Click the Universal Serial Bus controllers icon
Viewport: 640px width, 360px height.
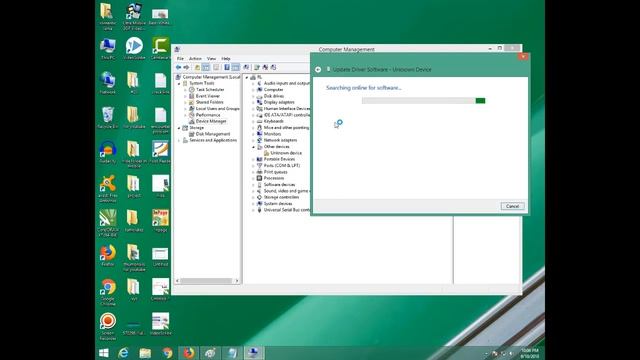click(259, 210)
